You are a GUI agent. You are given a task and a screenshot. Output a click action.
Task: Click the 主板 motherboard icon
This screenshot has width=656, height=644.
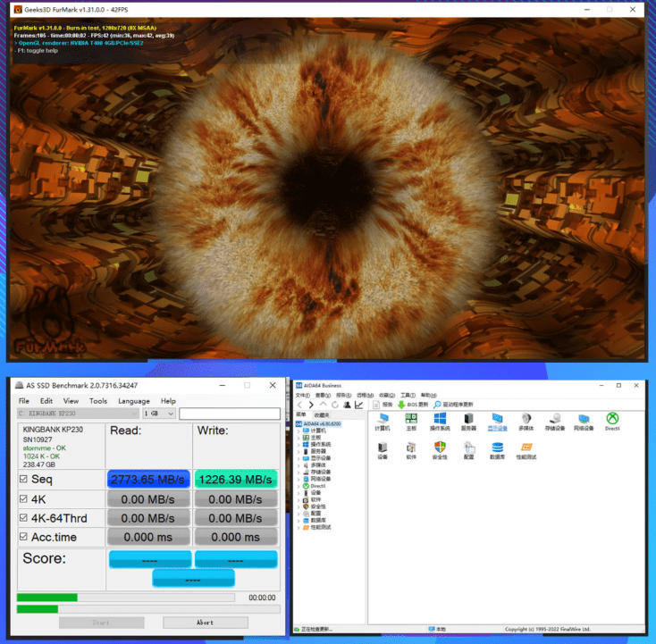411,419
